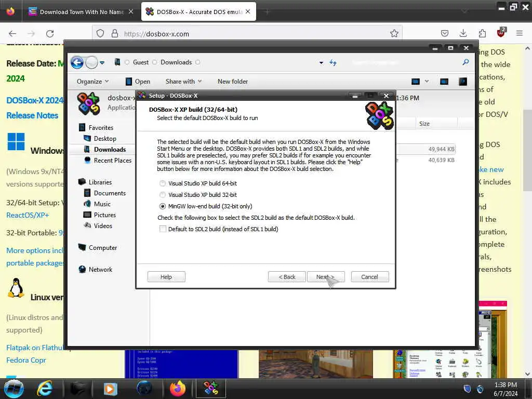Open Pictures library

point(104,215)
